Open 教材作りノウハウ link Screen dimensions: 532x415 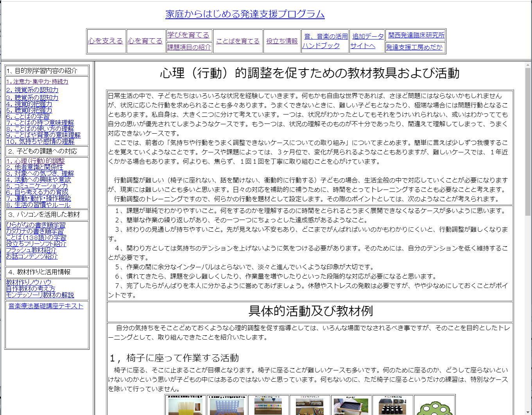tap(29, 283)
